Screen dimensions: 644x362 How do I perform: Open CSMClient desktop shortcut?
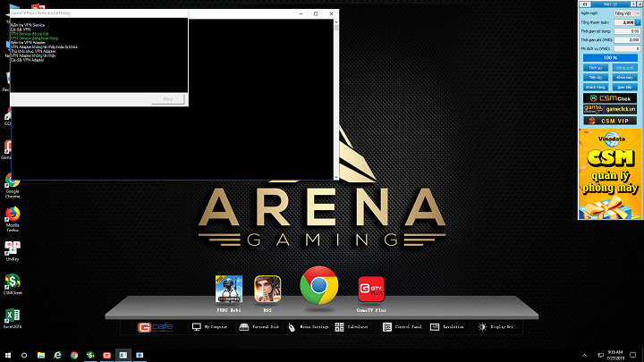point(13,284)
